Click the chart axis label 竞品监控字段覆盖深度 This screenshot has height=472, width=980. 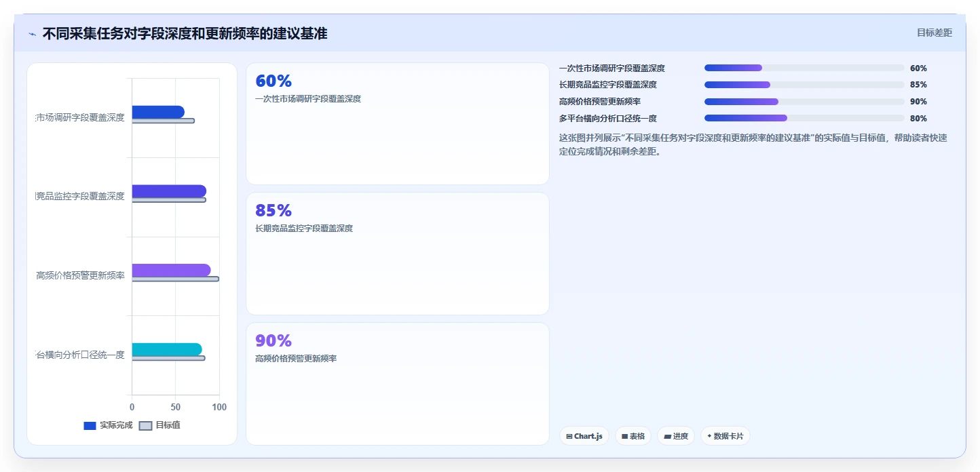coord(81,196)
